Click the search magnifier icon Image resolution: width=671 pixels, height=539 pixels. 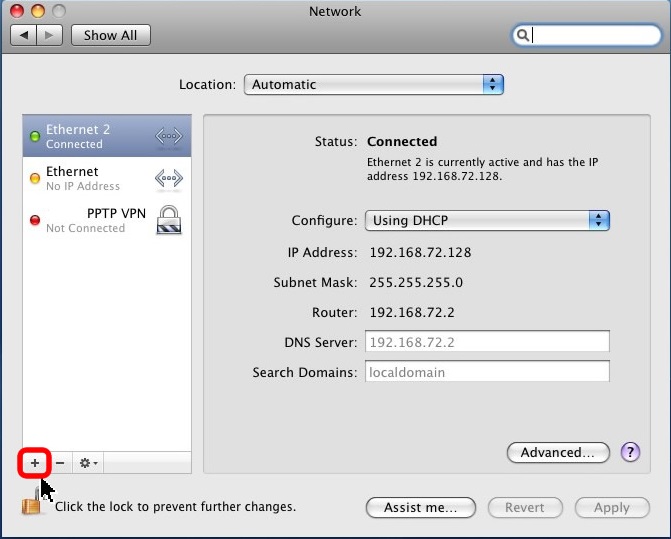click(x=523, y=35)
